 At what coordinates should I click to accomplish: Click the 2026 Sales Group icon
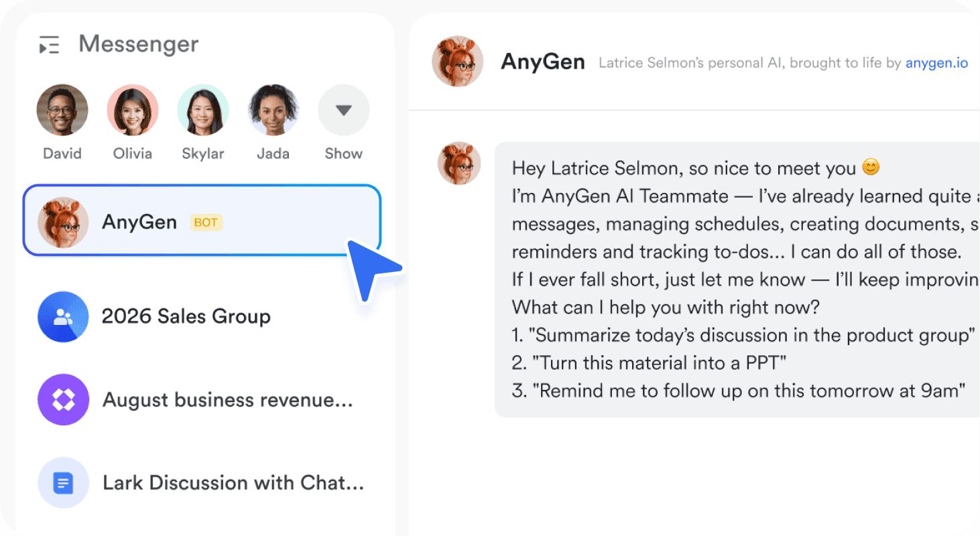click(x=64, y=317)
